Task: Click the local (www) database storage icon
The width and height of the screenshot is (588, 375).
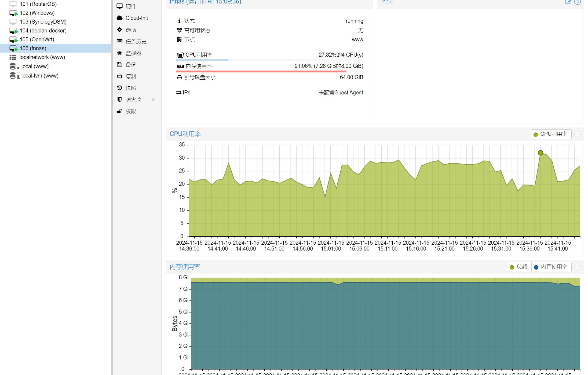Action: point(13,66)
